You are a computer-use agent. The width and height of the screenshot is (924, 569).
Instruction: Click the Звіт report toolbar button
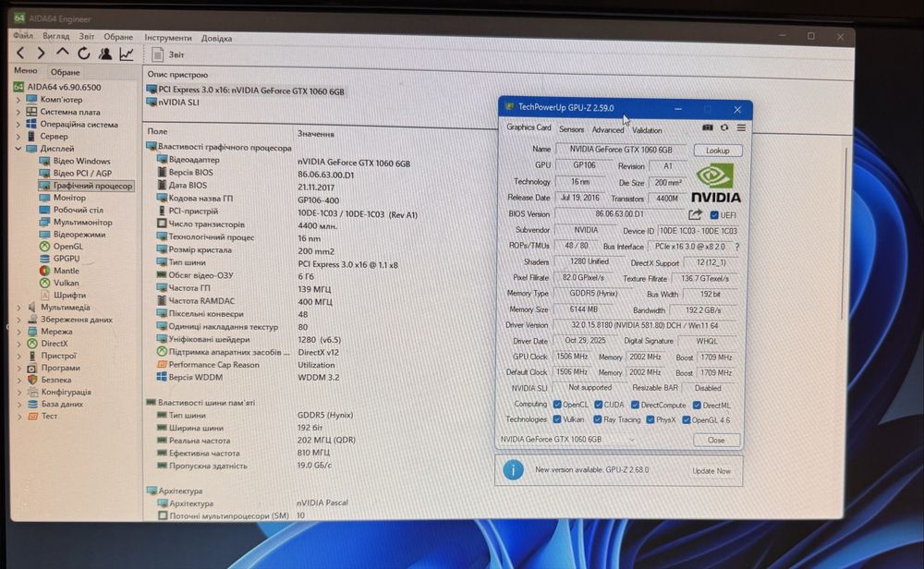(168, 54)
